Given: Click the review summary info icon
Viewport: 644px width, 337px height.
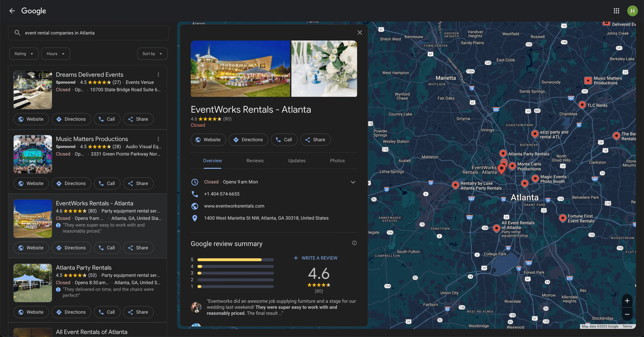Looking at the screenshot, I should [354, 243].
